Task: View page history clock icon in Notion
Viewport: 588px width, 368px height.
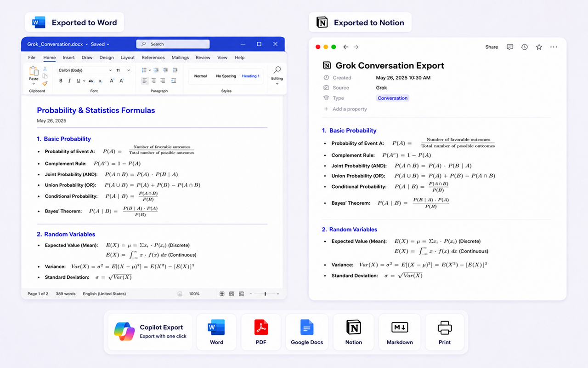Action: (x=524, y=47)
